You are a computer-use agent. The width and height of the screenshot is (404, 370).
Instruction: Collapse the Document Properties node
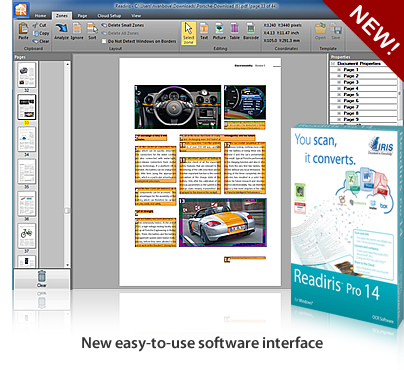333,63
